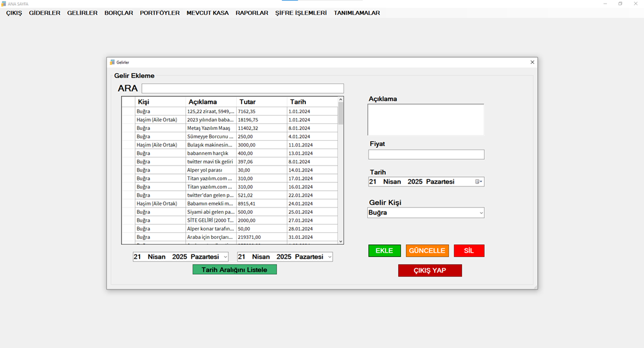Image resolution: width=644 pixels, height=348 pixels.
Task: Open the Tarih calendar picker icon
Action: click(479, 182)
